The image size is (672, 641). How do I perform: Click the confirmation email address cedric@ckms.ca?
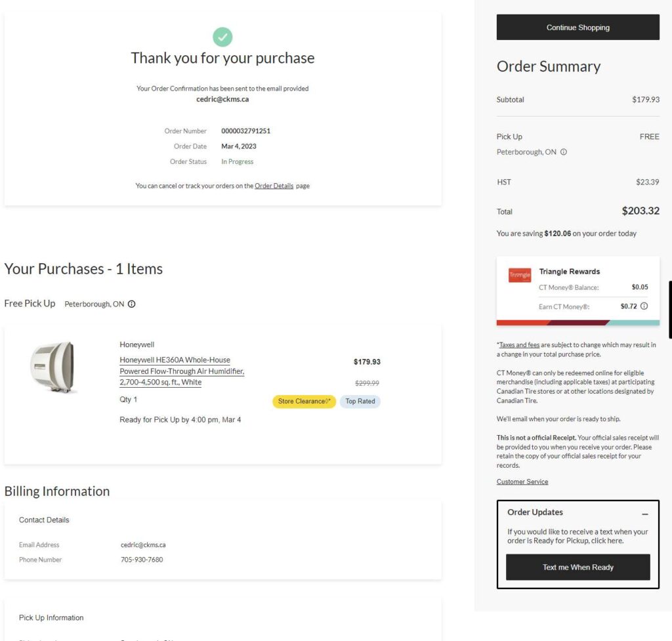[x=222, y=100]
